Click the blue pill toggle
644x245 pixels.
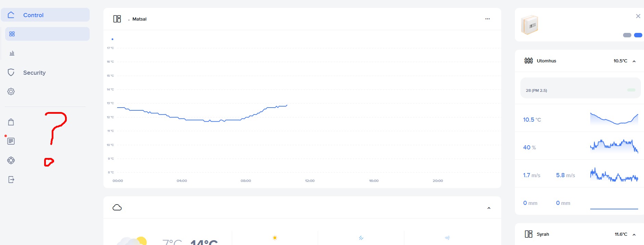(638, 35)
